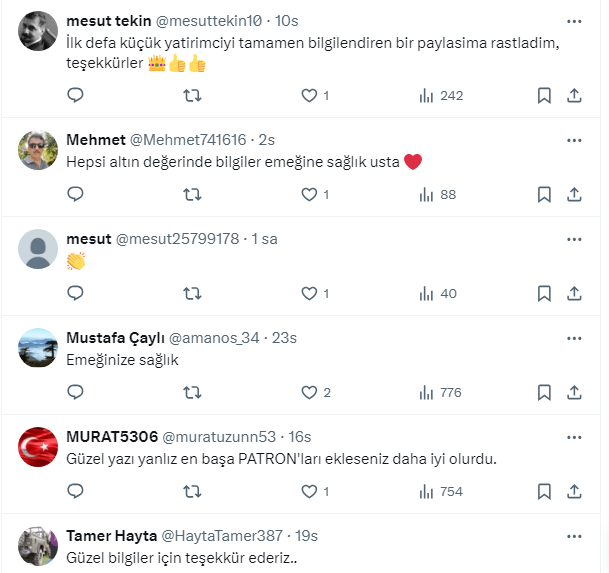This screenshot has width=609, height=573.
Task: Reply to mesut tekin's tweet
Action: pyautogui.click(x=75, y=96)
